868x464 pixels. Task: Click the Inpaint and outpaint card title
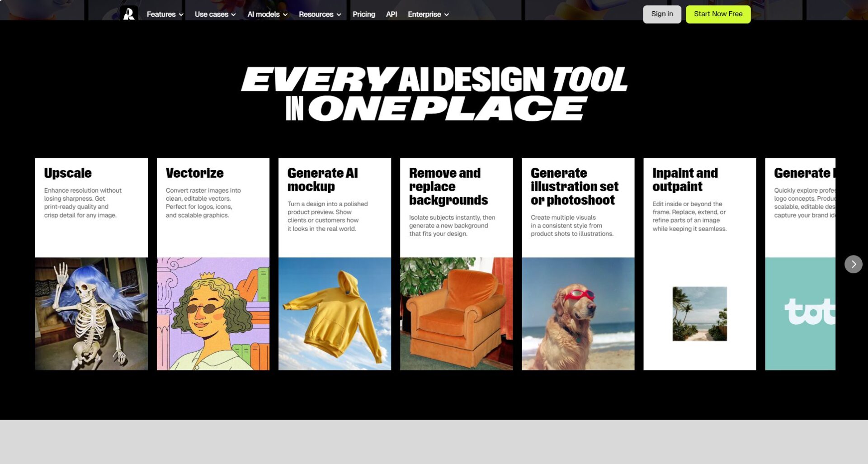pos(684,180)
